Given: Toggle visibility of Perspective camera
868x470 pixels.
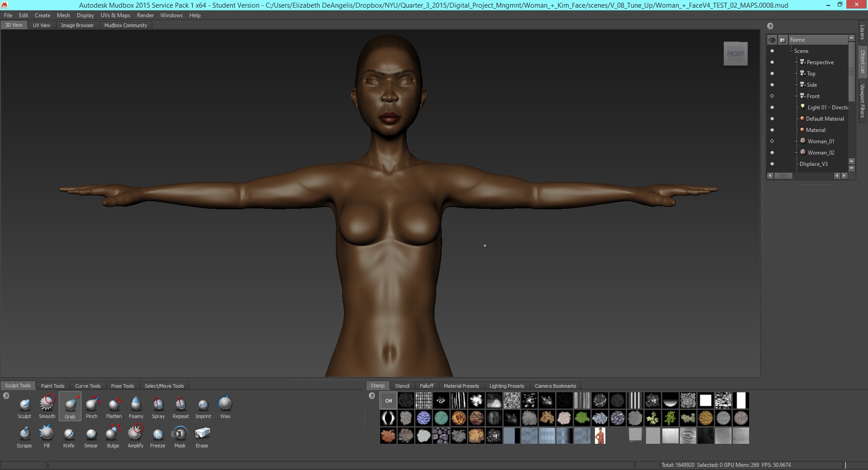Looking at the screenshot, I should (772, 62).
